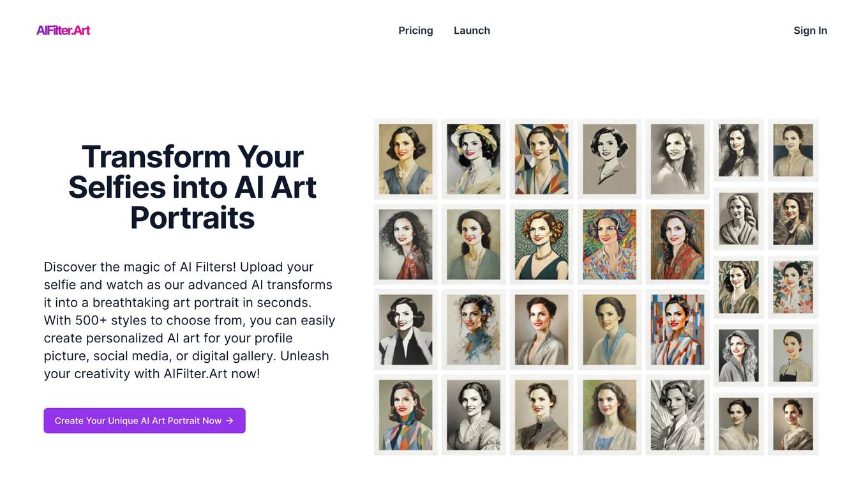Choose the monochrome portrait with sunburst background

point(677,415)
